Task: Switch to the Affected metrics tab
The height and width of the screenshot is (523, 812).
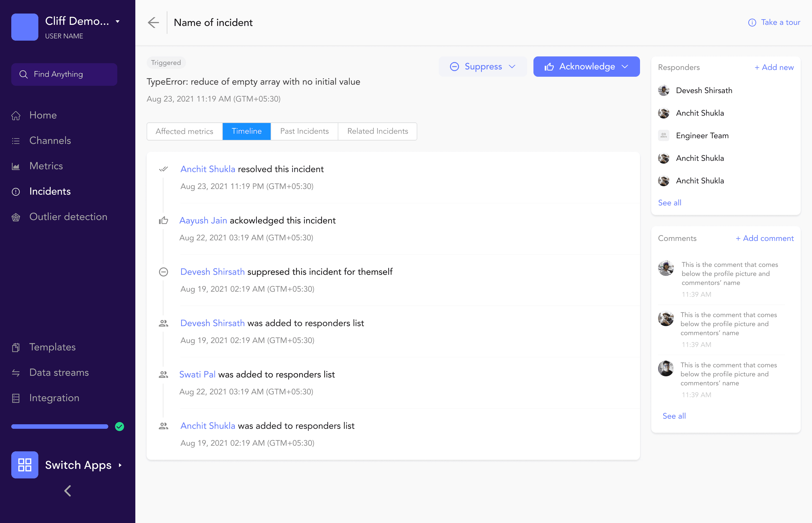Action: coord(184,131)
